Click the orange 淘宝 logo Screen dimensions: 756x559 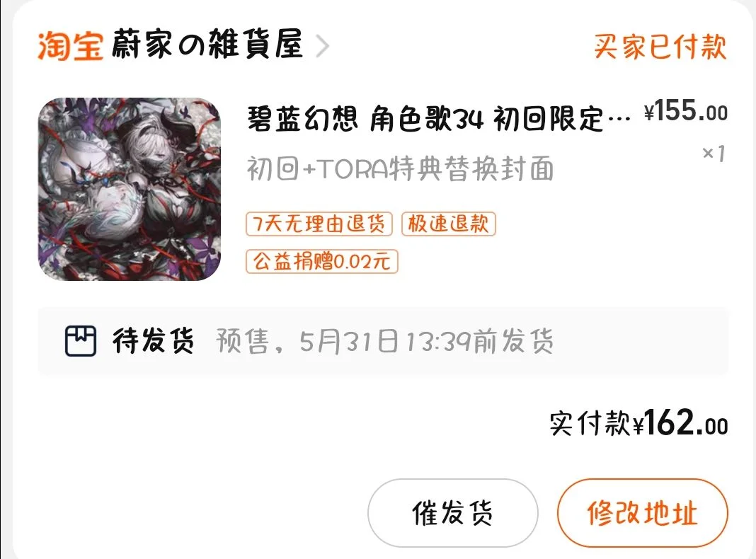pos(70,46)
